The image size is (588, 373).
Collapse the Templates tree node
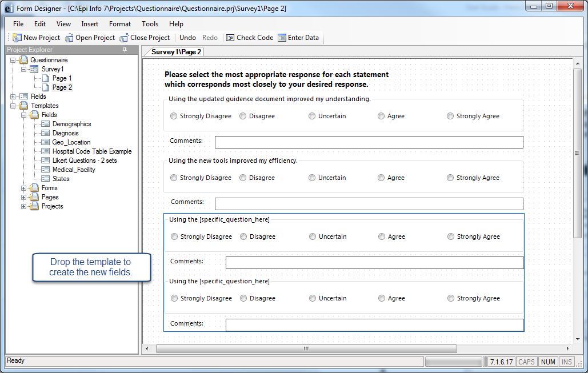click(x=13, y=106)
